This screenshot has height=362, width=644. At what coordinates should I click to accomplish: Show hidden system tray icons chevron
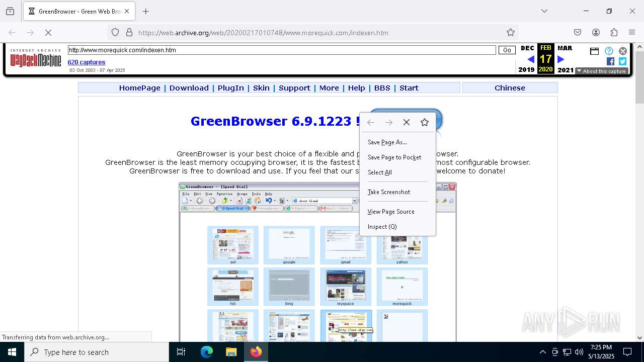coord(542,352)
